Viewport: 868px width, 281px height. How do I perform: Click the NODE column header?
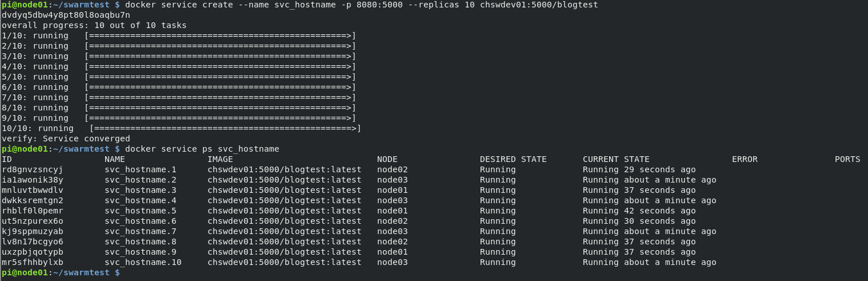(x=387, y=159)
